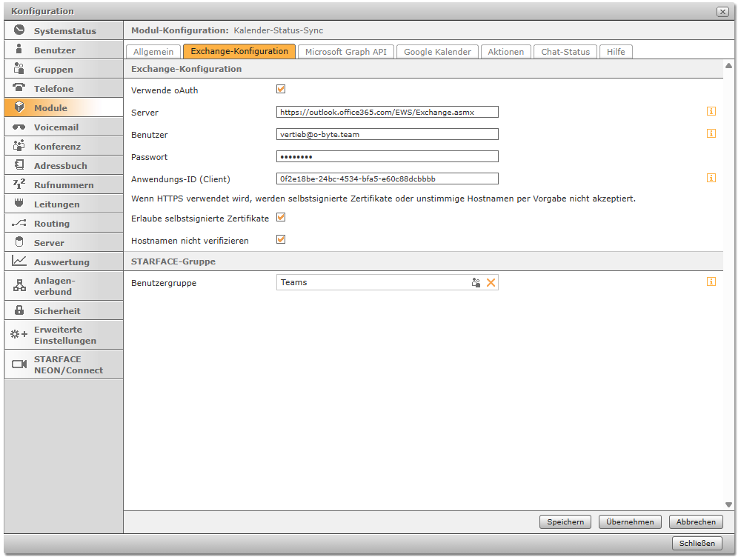Disable Hostnamen nicht verifizieren checkbox

(x=281, y=240)
